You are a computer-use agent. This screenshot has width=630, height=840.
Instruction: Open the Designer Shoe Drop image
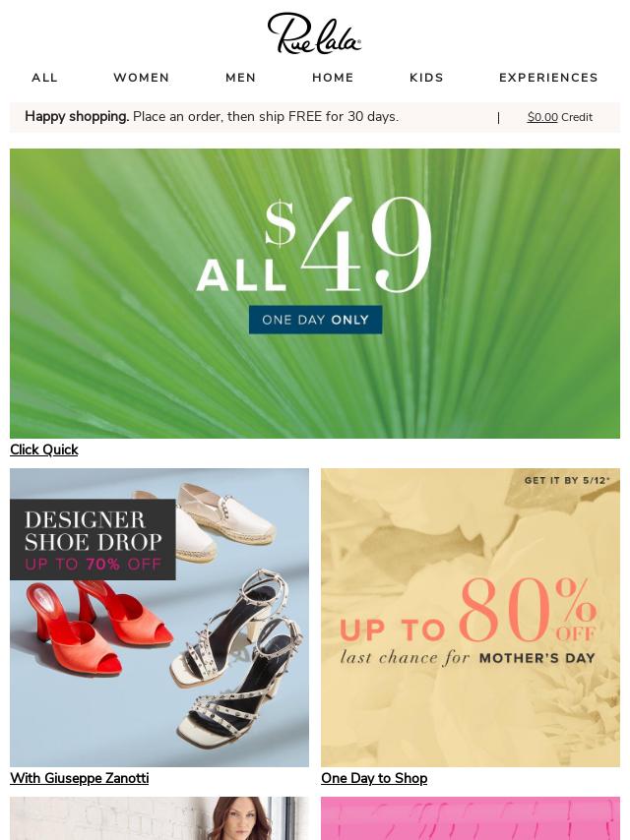pyautogui.click(x=159, y=618)
